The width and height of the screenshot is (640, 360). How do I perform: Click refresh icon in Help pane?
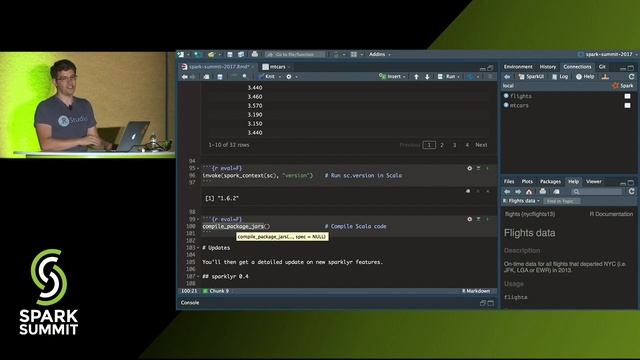(x=631, y=191)
